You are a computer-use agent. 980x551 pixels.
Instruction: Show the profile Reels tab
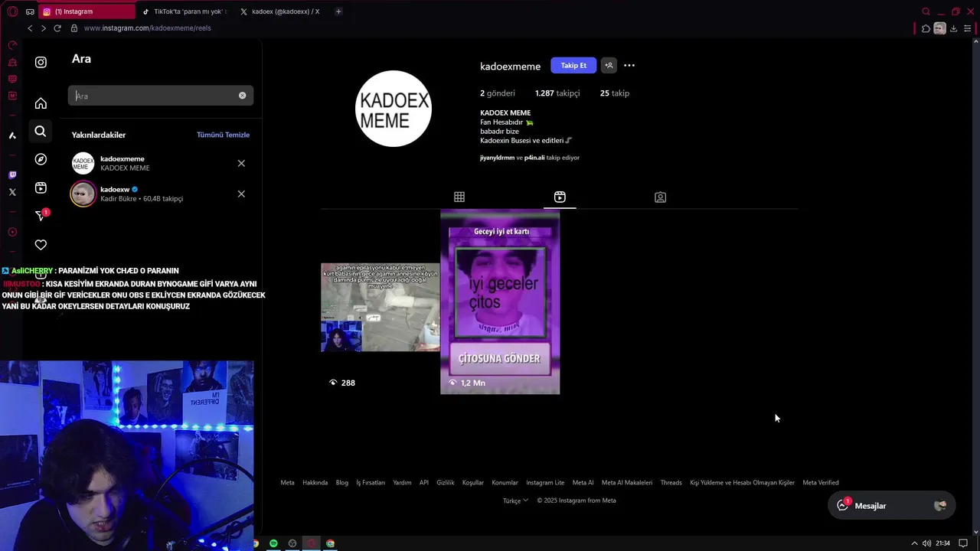pyautogui.click(x=560, y=197)
